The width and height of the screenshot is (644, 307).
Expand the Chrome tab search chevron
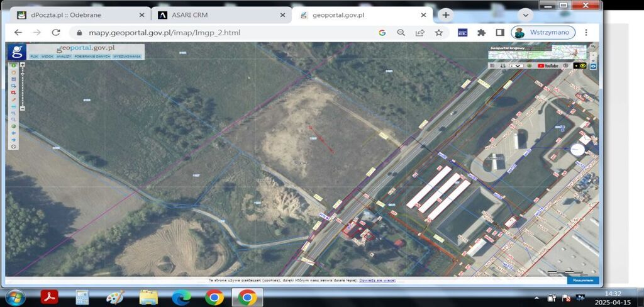tap(525, 14)
